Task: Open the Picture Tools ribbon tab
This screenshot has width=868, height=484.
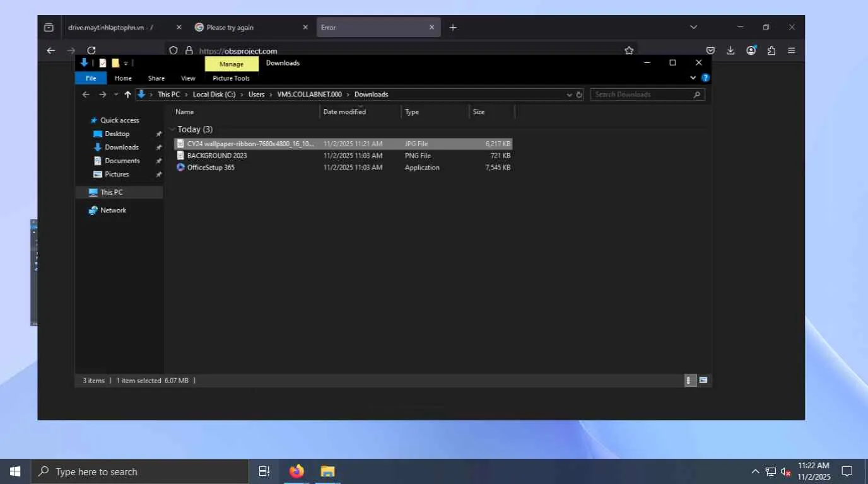Action: (x=231, y=78)
